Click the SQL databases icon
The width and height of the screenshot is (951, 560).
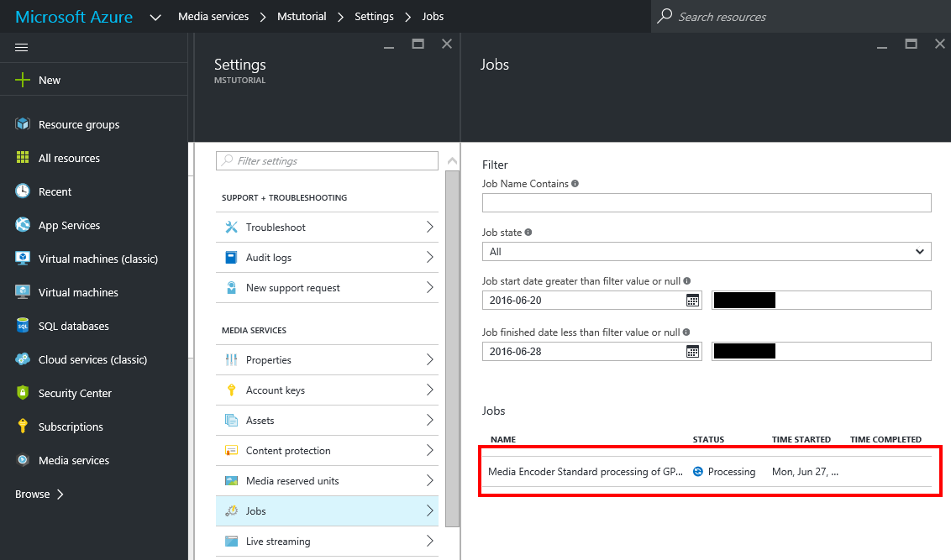coord(23,326)
